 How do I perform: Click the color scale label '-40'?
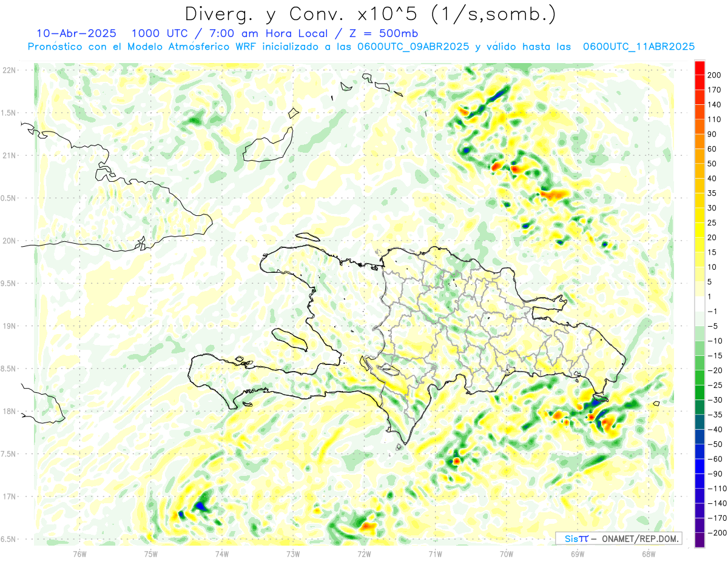coord(714,429)
